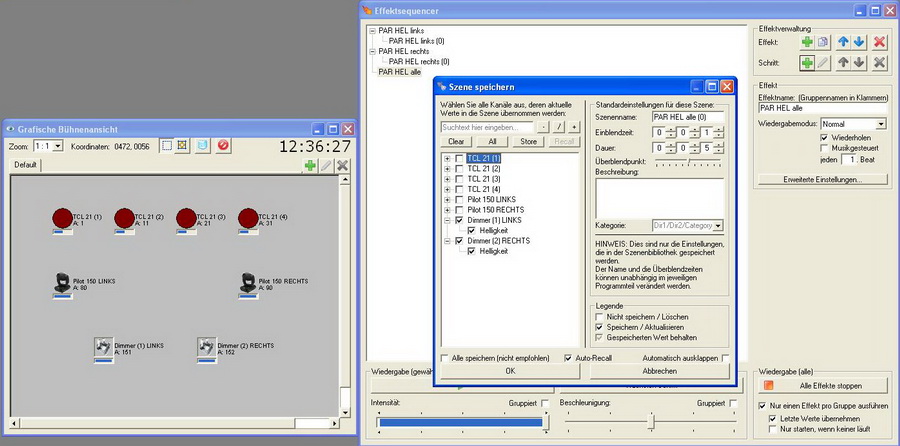Move the effect up with the blue up arrow
This screenshot has height=446, width=900.
[x=844, y=42]
